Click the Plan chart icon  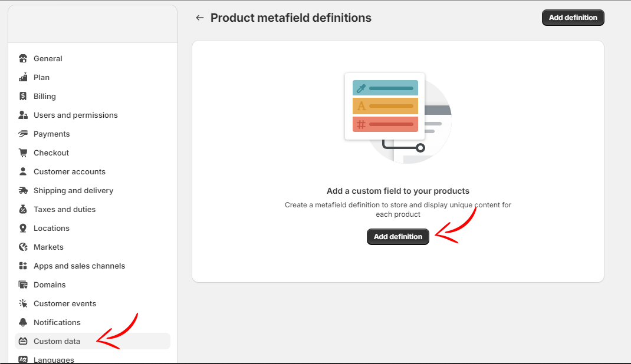pos(23,77)
